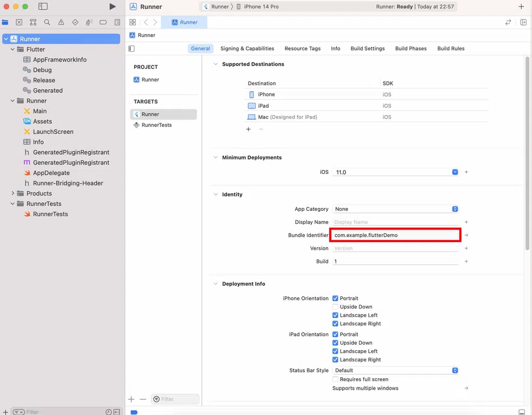
Task: Open the Debug navigator
Action: coord(89,22)
